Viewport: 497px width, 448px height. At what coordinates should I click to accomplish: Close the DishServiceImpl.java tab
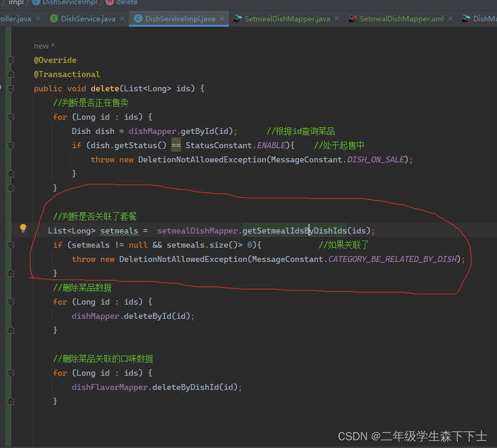pyautogui.click(x=222, y=19)
